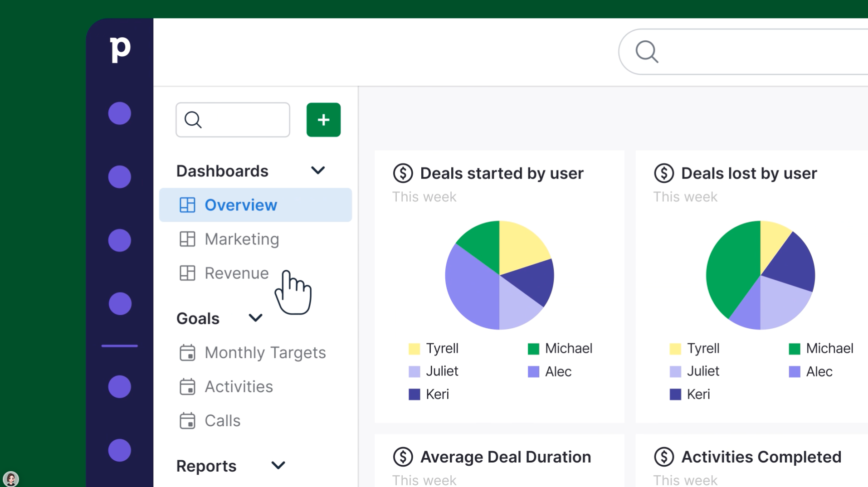Click the third purple circle in navigation rail

coord(120,240)
